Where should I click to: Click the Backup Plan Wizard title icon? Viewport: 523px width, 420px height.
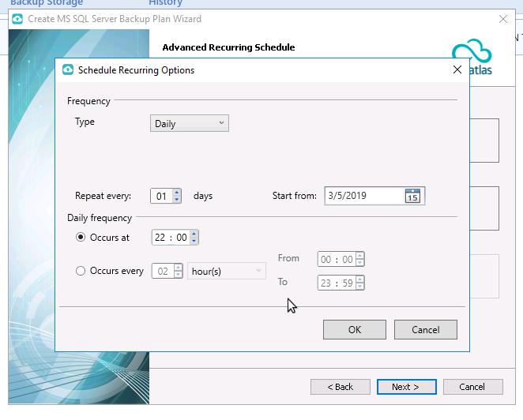pyautogui.click(x=17, y=19)
